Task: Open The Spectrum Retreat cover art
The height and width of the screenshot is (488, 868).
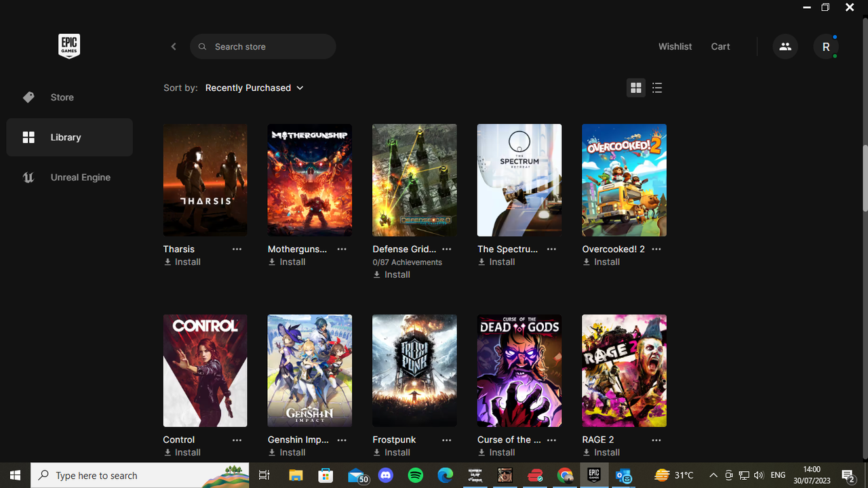Action: pyautogui.click(x=519, y=180)
